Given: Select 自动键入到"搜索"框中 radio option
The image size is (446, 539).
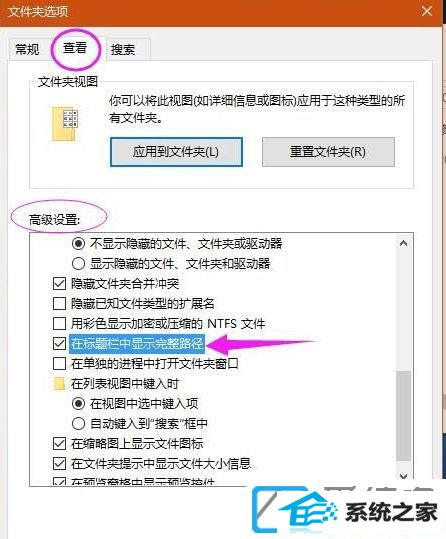Looking at the screenshot, I should click(78, 424).
